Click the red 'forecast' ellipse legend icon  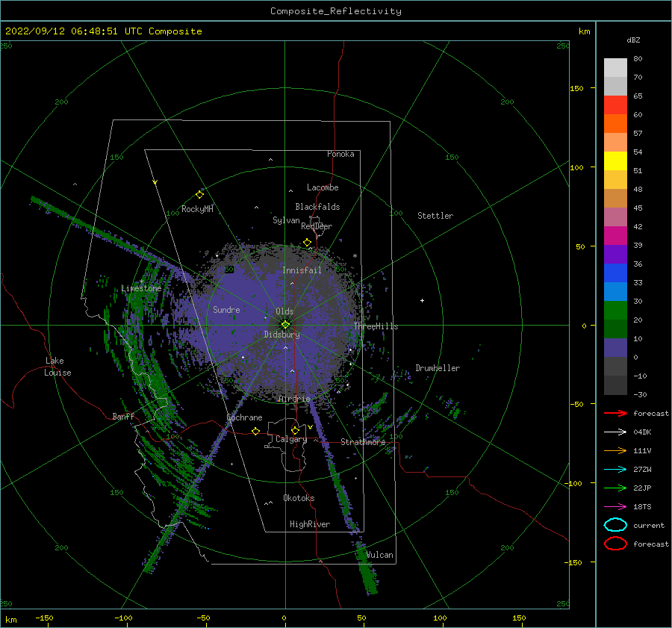coord(615,544)
